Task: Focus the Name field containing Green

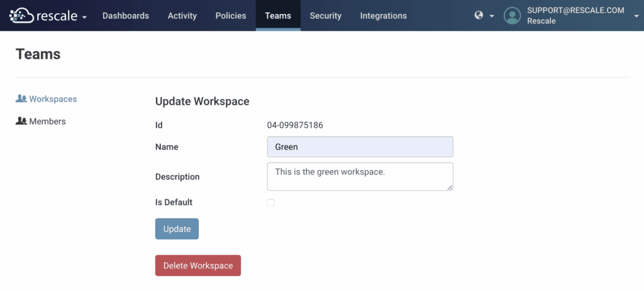Action: coord(360,147)
